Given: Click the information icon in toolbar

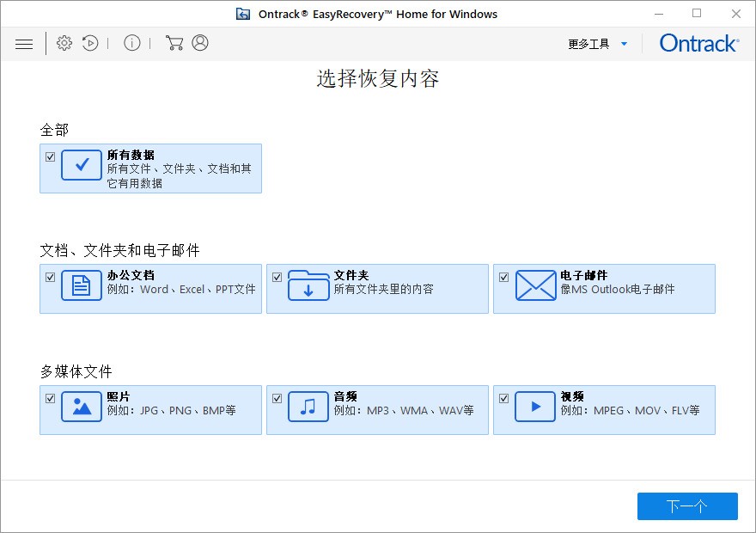Looking at the screenshot, I should [x=131, y=43].
